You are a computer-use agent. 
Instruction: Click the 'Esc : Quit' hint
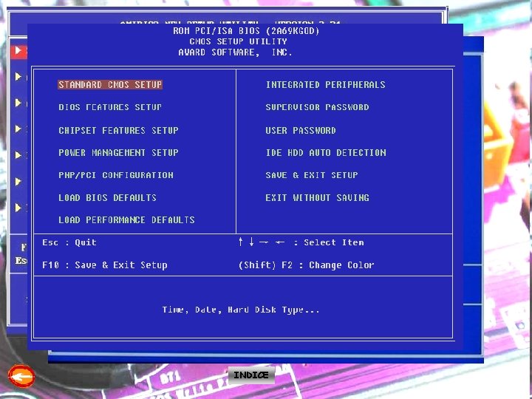coord(69,242)
